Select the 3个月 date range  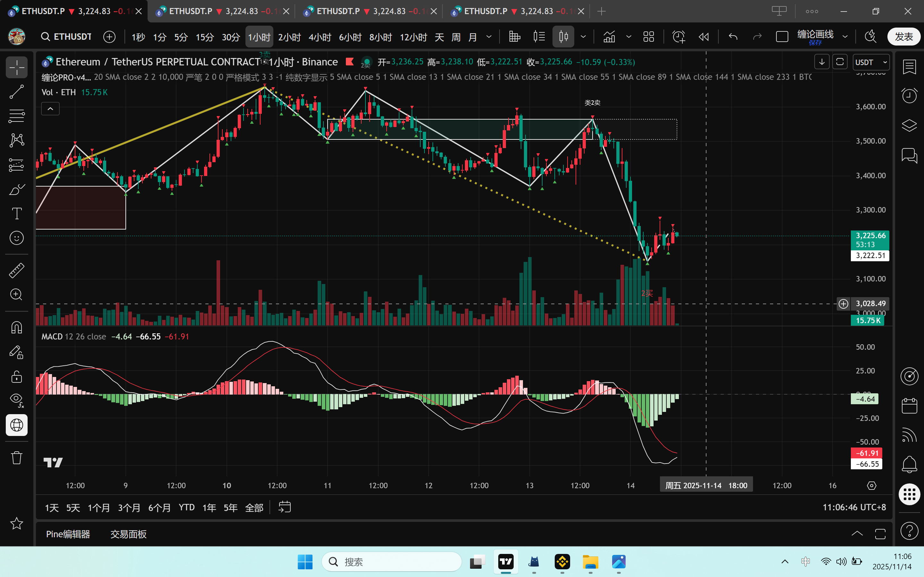(x=129, y=507)
